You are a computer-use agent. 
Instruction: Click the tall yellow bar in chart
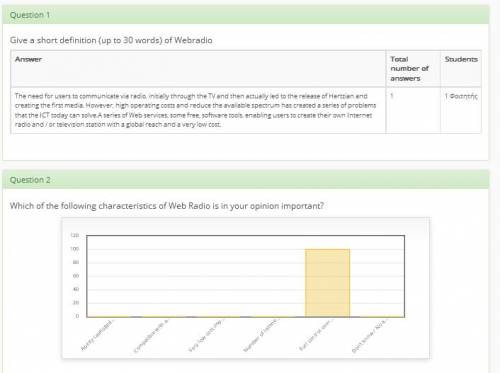point(327,283)
